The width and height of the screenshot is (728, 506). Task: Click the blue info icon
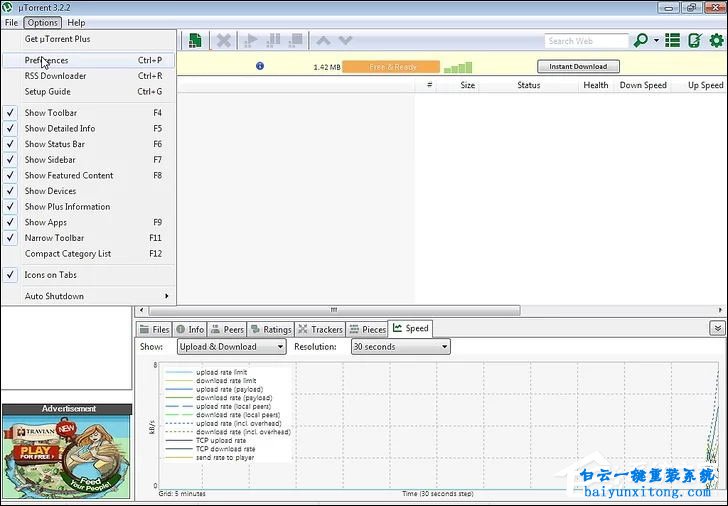(260, 66)
